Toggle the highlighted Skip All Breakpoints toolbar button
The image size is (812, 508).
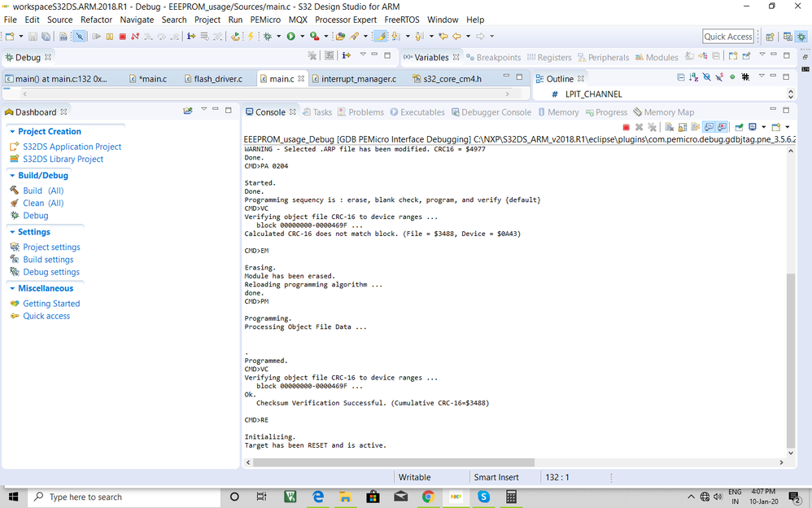click(79, 37)
